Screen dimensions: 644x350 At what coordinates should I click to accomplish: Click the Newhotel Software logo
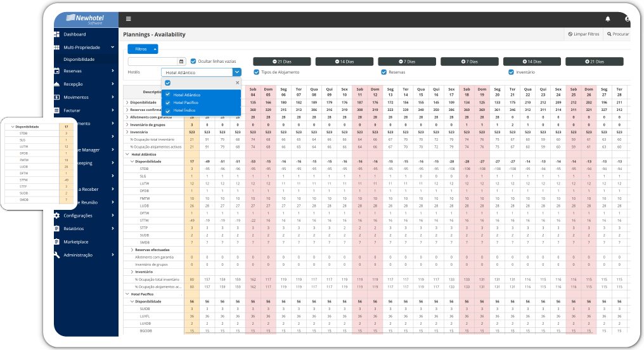click(86, 19)
